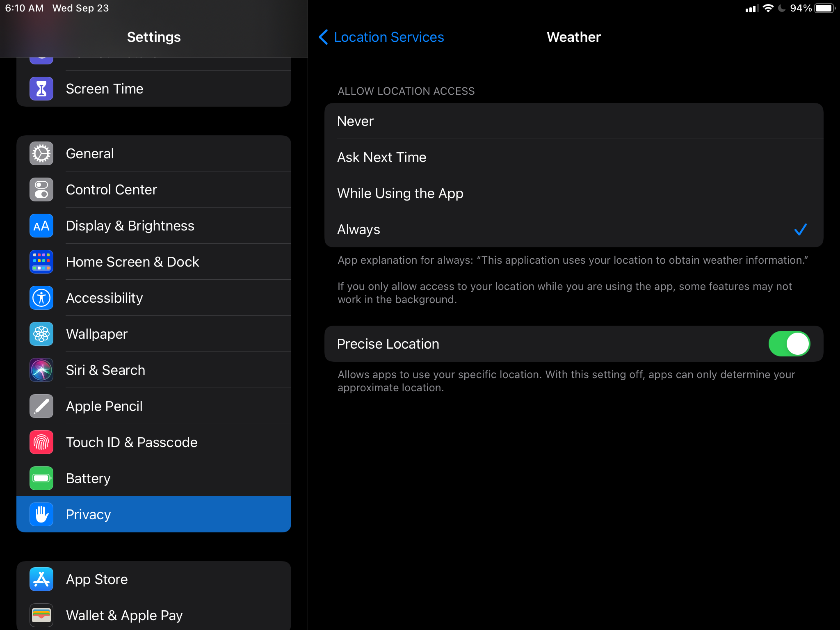Tap the Screen Time hourglass icon
Image resolution: width=840 pixels, height=630 pixels.
(x=41, y=89)
